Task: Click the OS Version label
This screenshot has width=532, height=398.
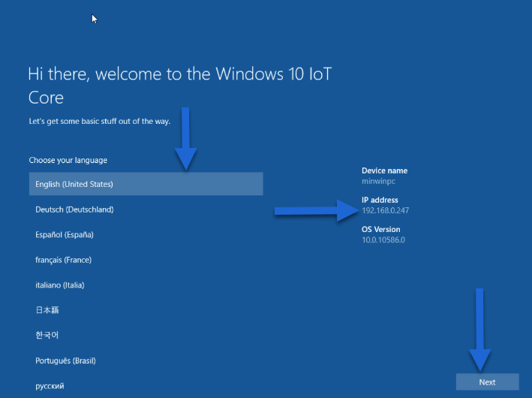Action: 380,229
